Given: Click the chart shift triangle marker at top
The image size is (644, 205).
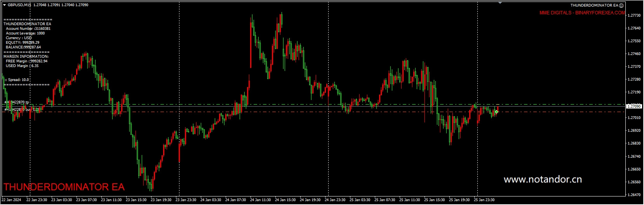Looking at the screenshot, I should (500, 3).
